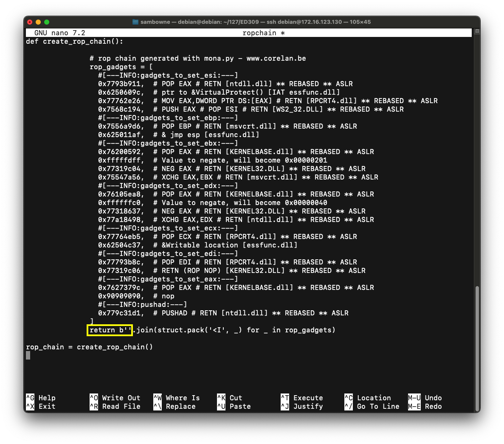Viewport: 504px width, 444px height.
Task: Click the ^R Read File shortcut
Action: 115,406
